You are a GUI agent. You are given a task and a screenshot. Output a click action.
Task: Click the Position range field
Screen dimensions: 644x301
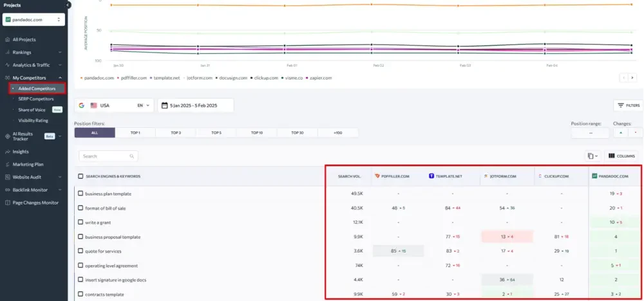pos(591,133)
